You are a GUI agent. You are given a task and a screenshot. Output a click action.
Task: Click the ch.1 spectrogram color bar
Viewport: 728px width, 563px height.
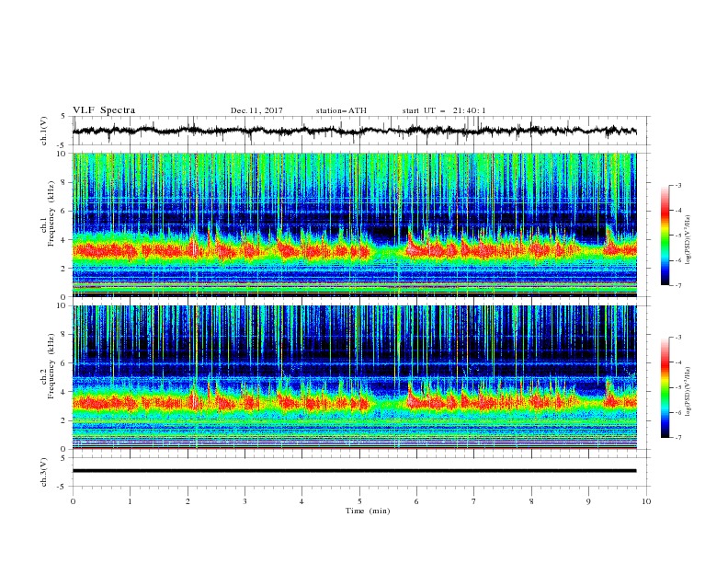pos(665,236)
